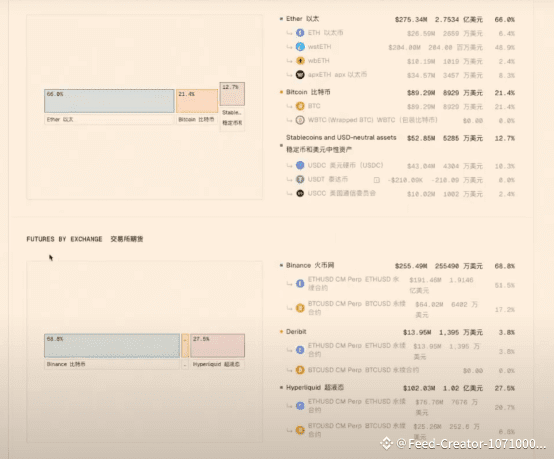
Task: Click the WBTC wrapped bitcoin icon
Action: pyautogui.click(x=300, y=120)
